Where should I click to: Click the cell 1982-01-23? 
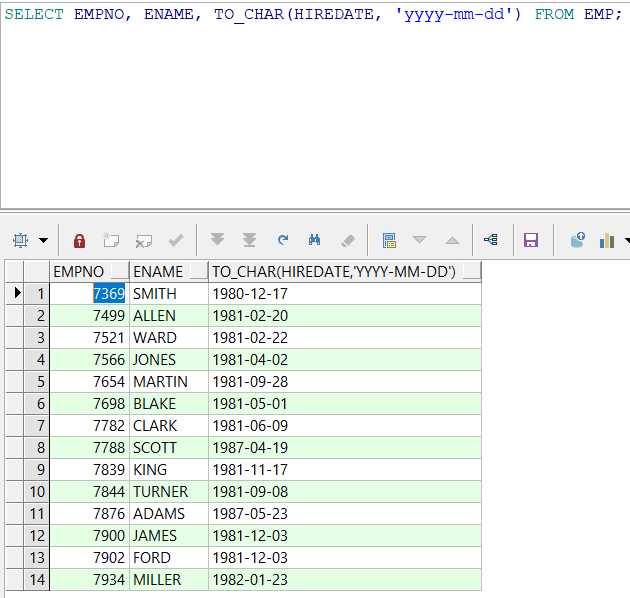pos(345,580)
